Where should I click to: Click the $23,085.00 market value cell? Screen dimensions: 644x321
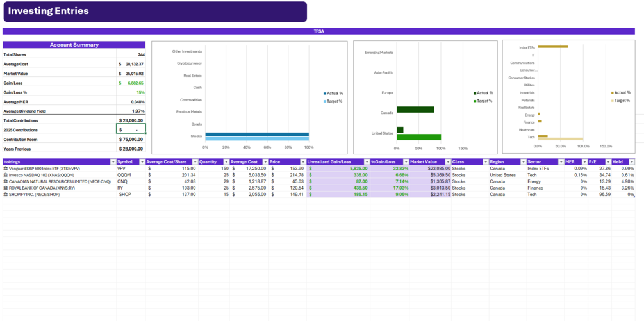[431, 169]
